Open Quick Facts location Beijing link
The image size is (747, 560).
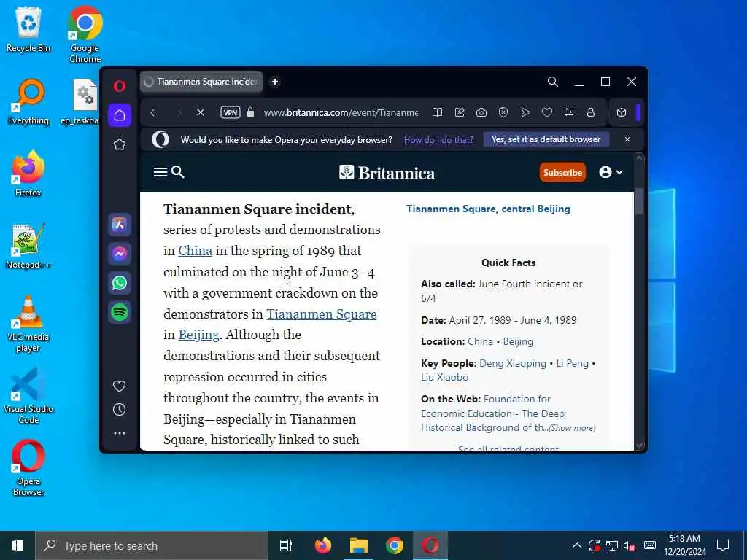tap(519, 342)
